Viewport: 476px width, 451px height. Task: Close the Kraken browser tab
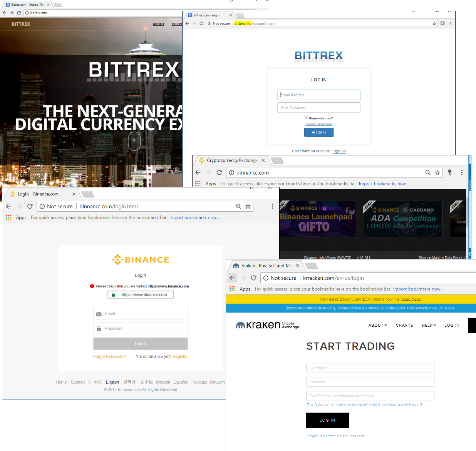[297, 266]
